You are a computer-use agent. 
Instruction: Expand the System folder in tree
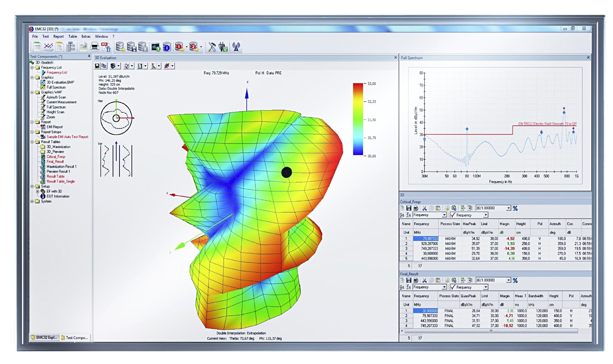[32, 201]
